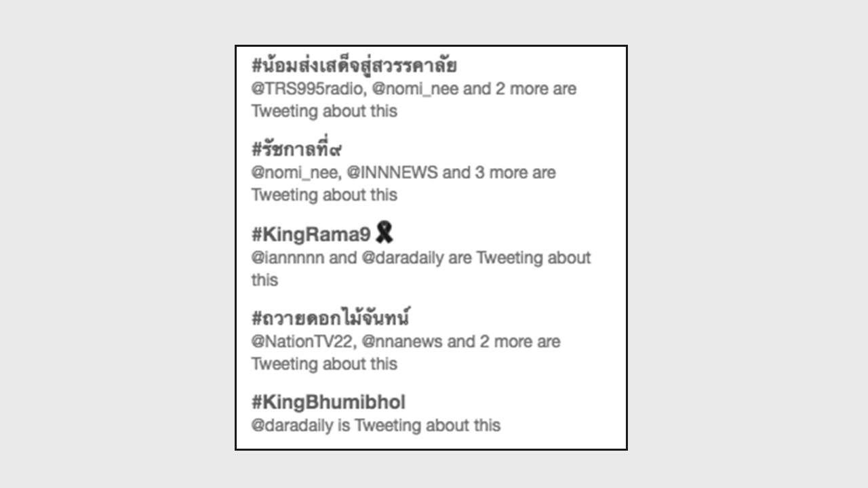Open the @NationTV22 profile mention
This screenshot has height=488, width=868.
pyautogui.click(x=302, y=342)
